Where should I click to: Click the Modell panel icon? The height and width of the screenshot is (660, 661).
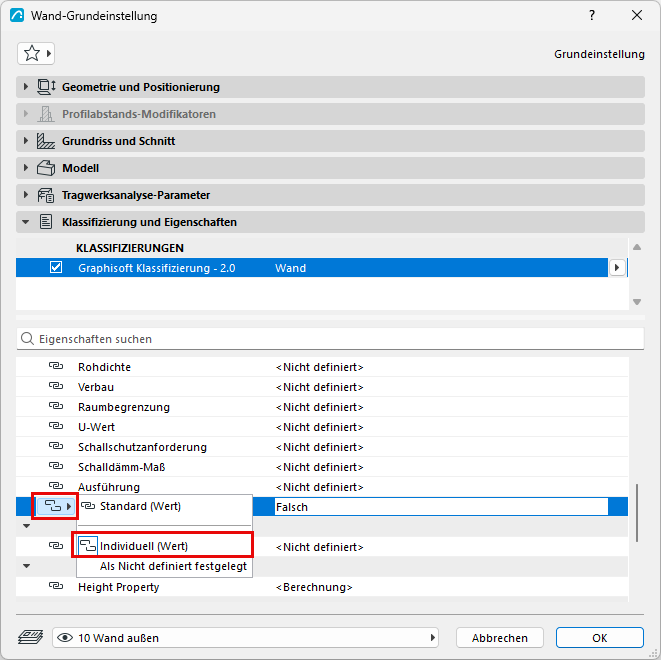[46, 168]
